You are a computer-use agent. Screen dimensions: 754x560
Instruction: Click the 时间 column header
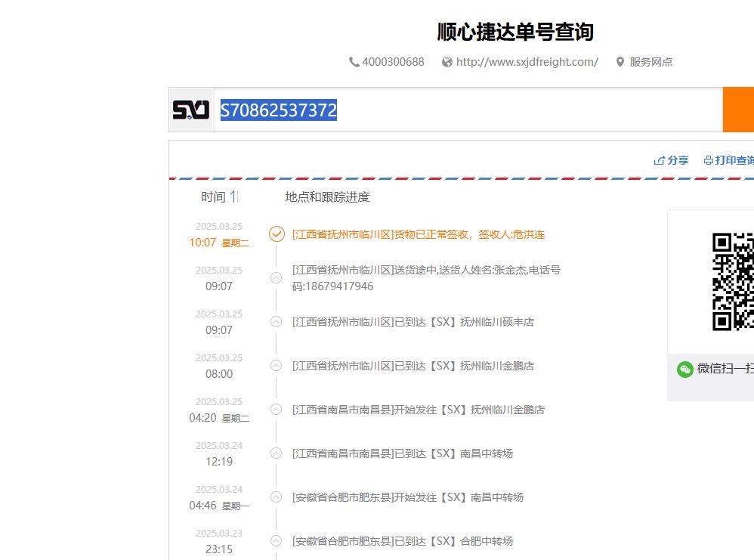pyautogui.click(x=213, y=196)
